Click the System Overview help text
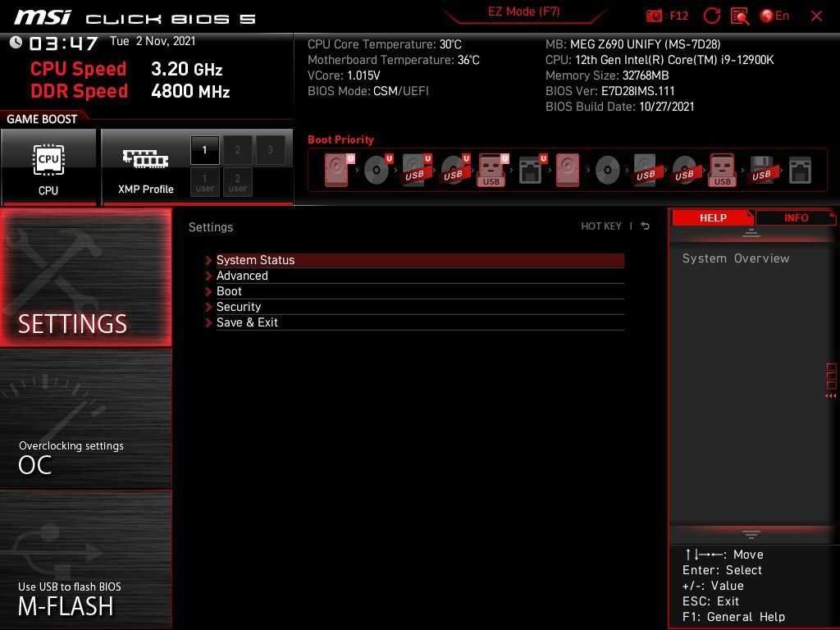This screenshot has height=630, width=840. [x=736, y=258]
